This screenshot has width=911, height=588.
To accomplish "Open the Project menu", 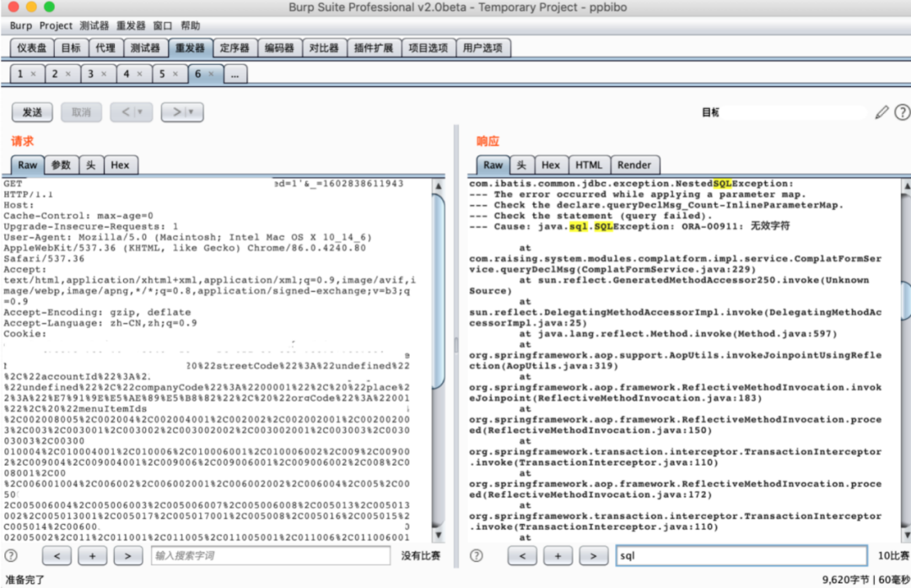I will point(56,25).
